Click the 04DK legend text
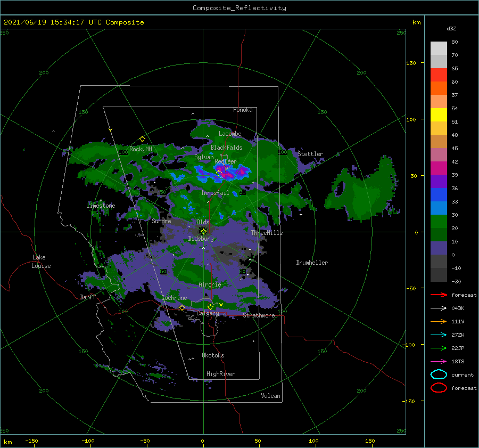This screenshot has width=479, height=448. click(x=458, y=308)
